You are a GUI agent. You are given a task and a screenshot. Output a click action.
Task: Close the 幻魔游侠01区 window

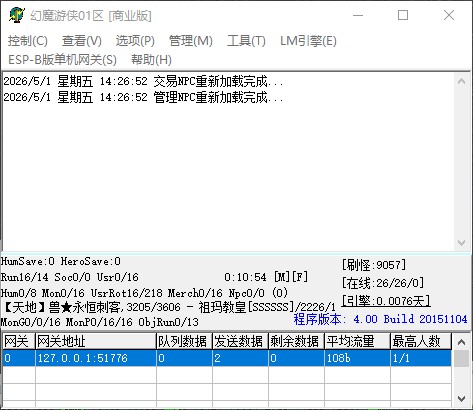(449, 15)
